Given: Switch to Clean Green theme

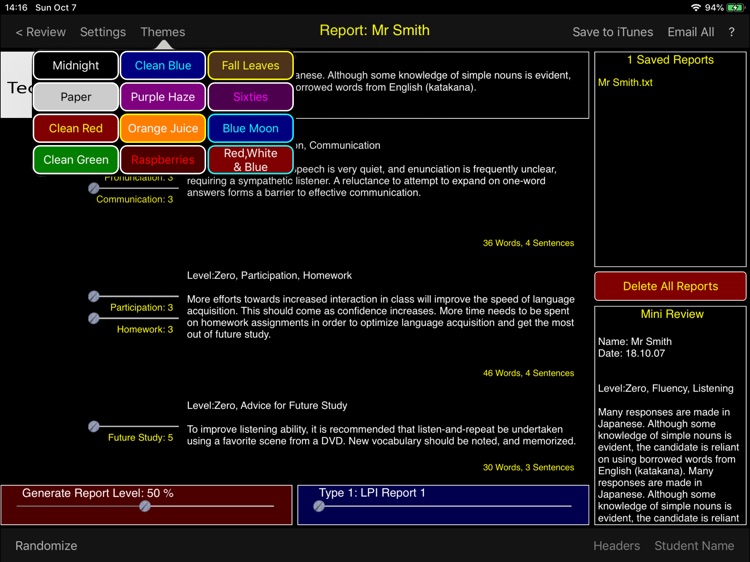Looking at the screenshot, I should [76, 160].
